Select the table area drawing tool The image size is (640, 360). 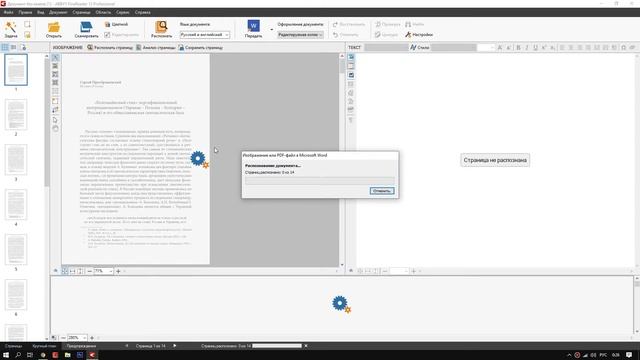[x=56, y=91]
